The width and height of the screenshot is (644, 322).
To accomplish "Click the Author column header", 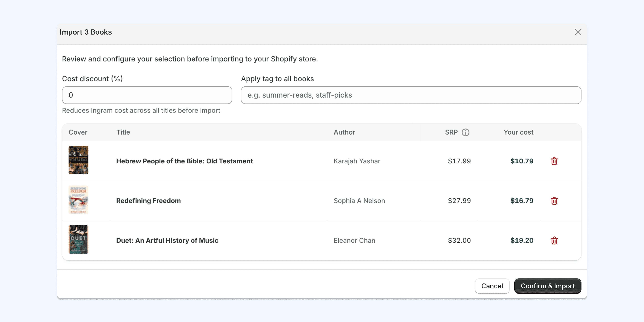I will pos(344,132).
